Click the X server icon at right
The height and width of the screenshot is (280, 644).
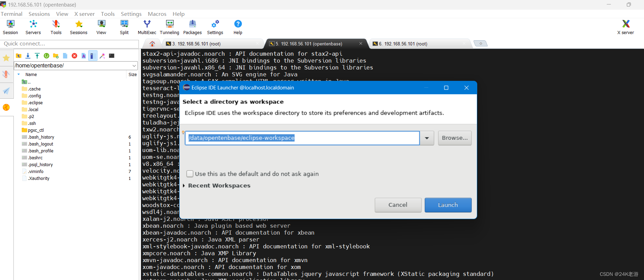pos(625,27)
